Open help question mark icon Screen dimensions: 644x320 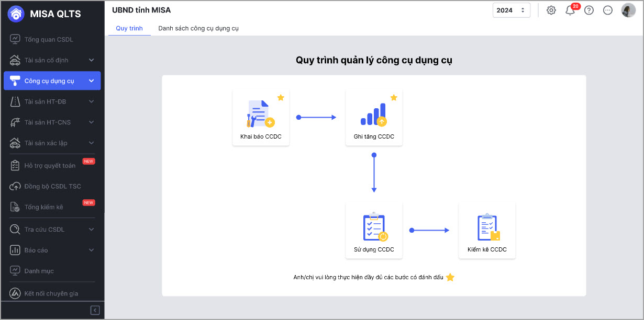click(x=589, y=10)
